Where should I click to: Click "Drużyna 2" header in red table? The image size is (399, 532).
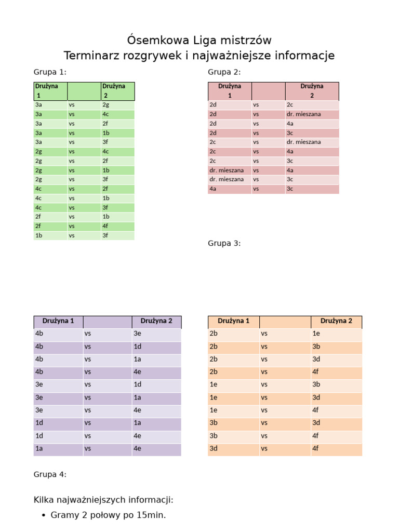click(312, 91)
